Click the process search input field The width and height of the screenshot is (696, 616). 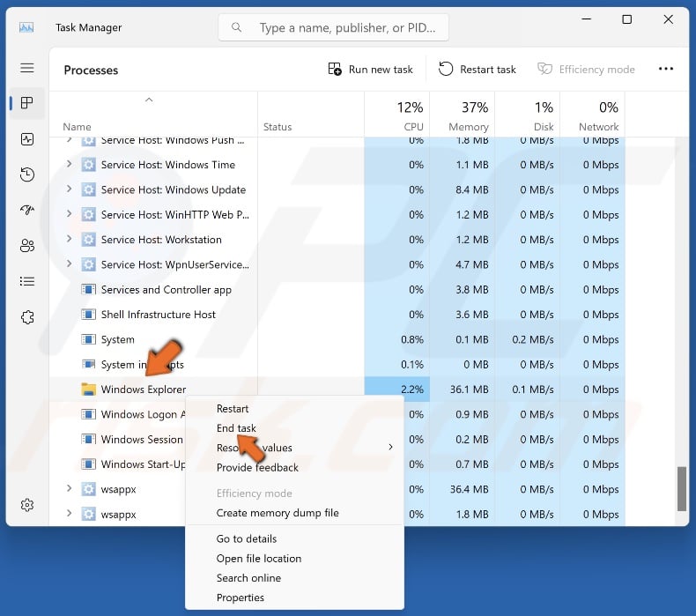click(x=333, y=27)
